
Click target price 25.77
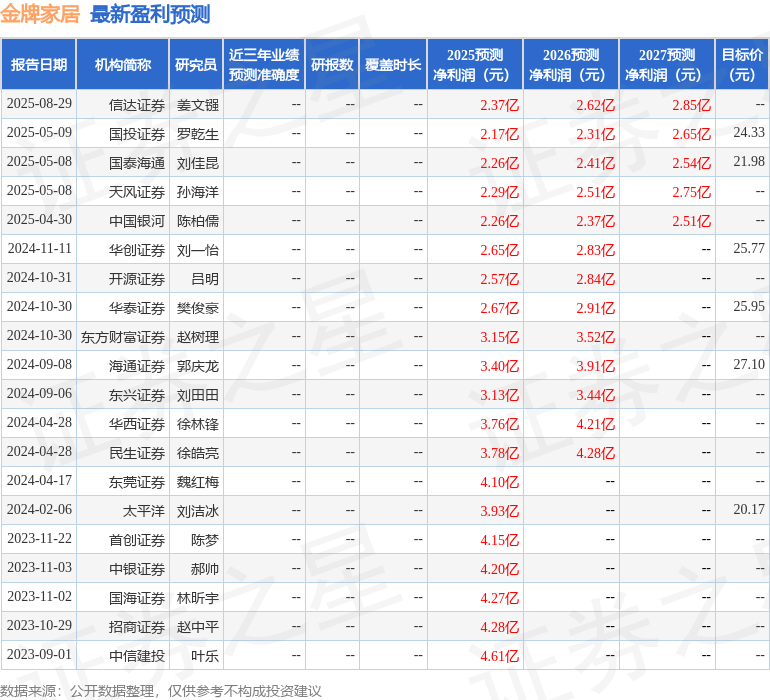pos(749,248)
